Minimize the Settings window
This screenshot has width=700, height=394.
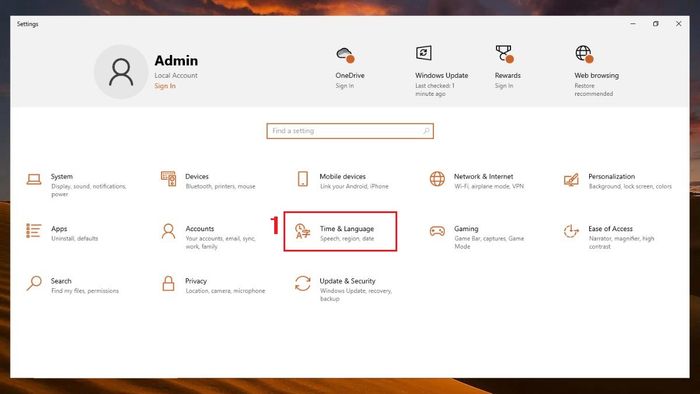[633, 24]
